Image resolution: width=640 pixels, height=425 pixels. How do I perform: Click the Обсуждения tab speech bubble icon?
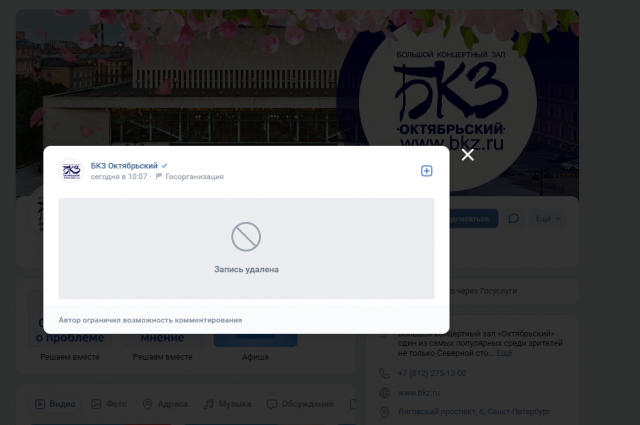[x=272, y=404]
